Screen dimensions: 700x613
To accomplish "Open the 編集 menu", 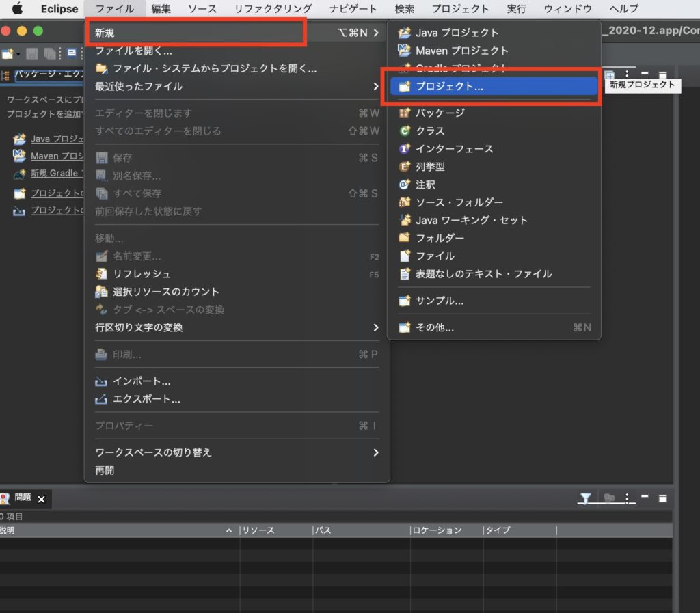I will tap(161, 8).
